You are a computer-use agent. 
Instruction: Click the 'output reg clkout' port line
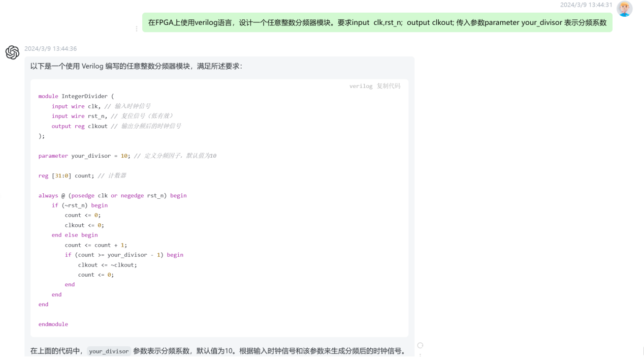[x=79, y=126]
